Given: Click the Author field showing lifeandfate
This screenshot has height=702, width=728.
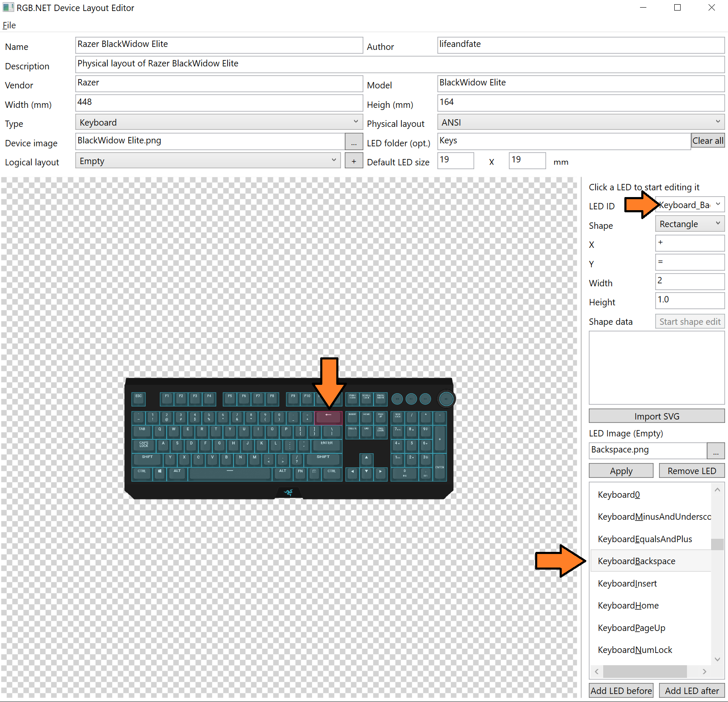Looking at the screenshot, I should (x=581, y=45).
